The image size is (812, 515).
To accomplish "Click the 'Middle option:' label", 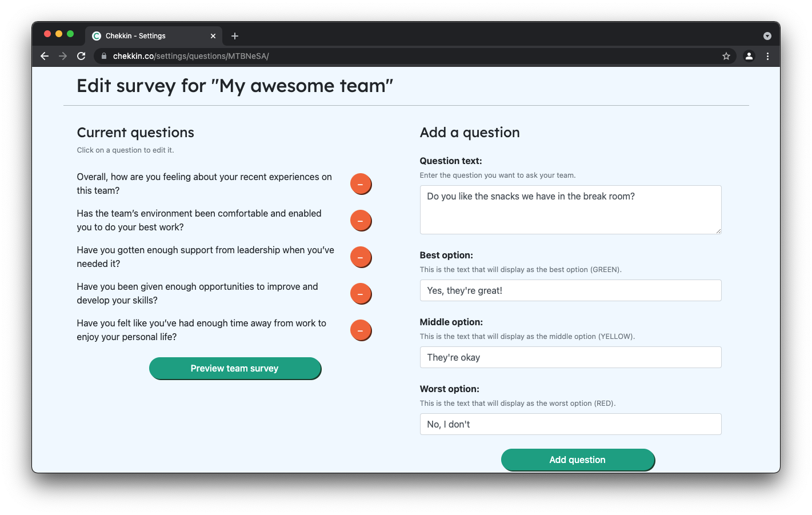I will (x=451, y=322).
